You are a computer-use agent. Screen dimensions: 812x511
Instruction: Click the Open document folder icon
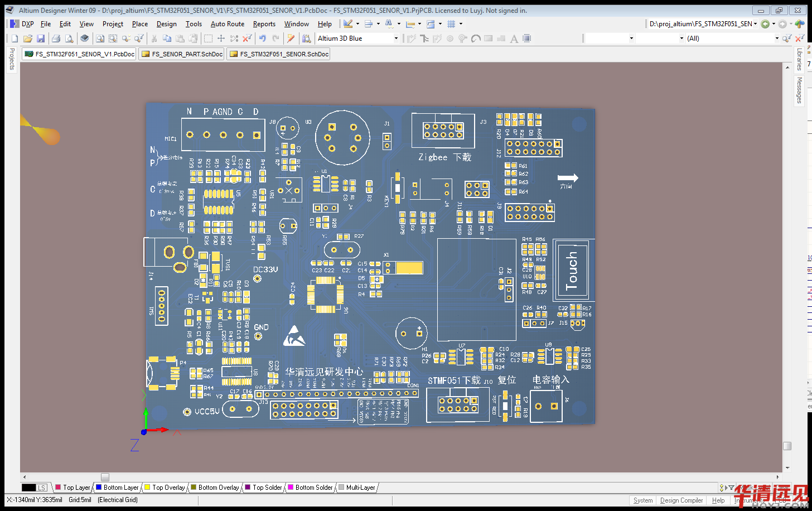(x=27, y=38)
